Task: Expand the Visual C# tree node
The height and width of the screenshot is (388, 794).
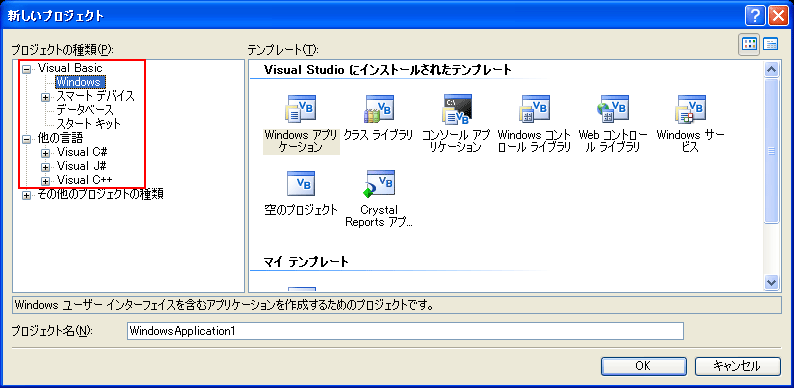Action: 46,153
